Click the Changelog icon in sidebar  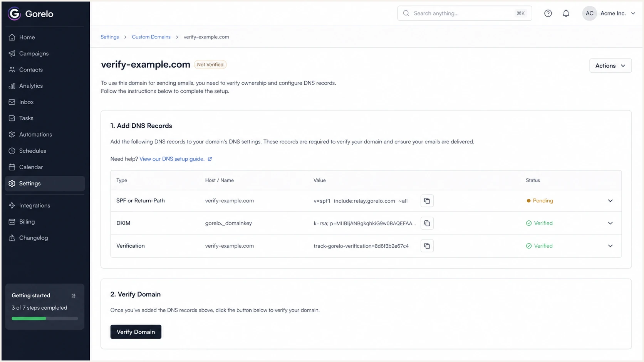pos(12,238)
